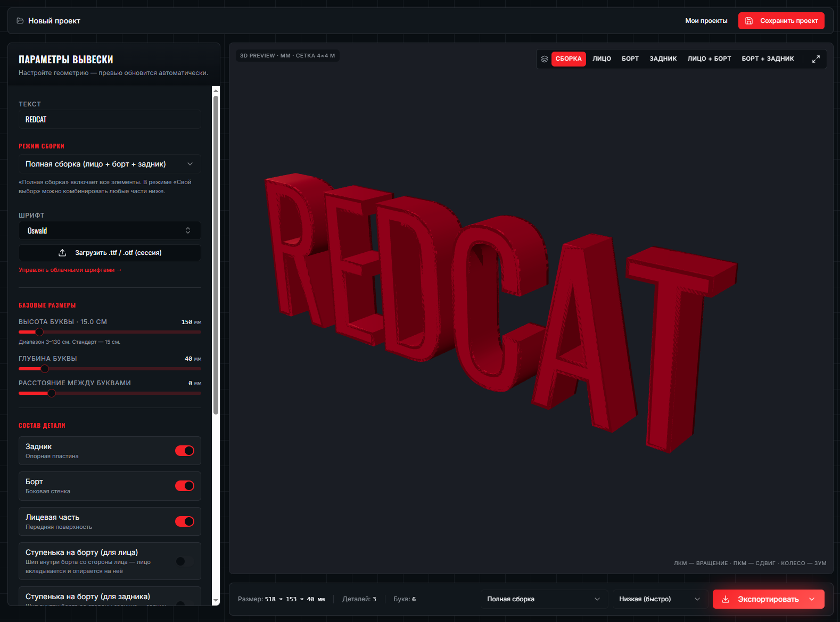
Task: Click the Экспортировать button
Action: tap(769, 599)
